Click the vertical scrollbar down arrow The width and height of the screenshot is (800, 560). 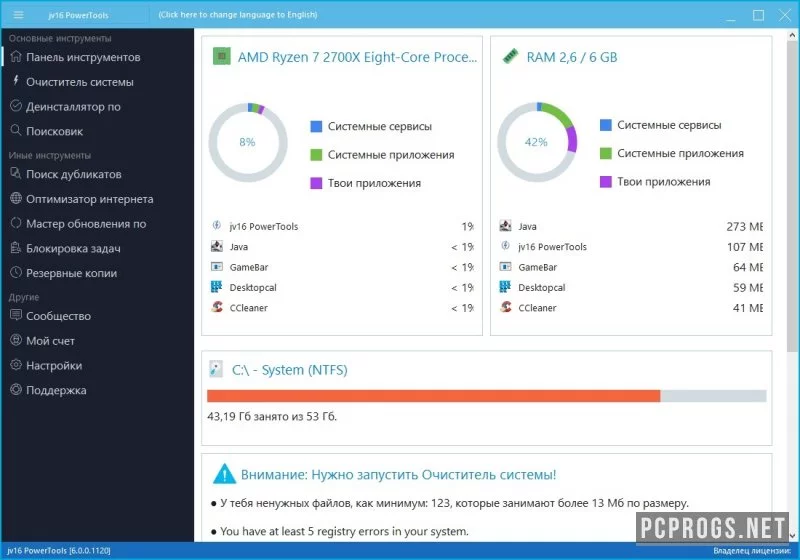coord(792,535)
